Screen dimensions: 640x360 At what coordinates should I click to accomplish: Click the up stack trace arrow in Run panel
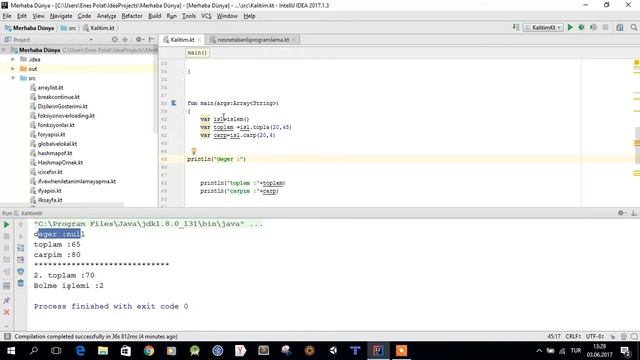pyautogui.click(x=21, y=224)
